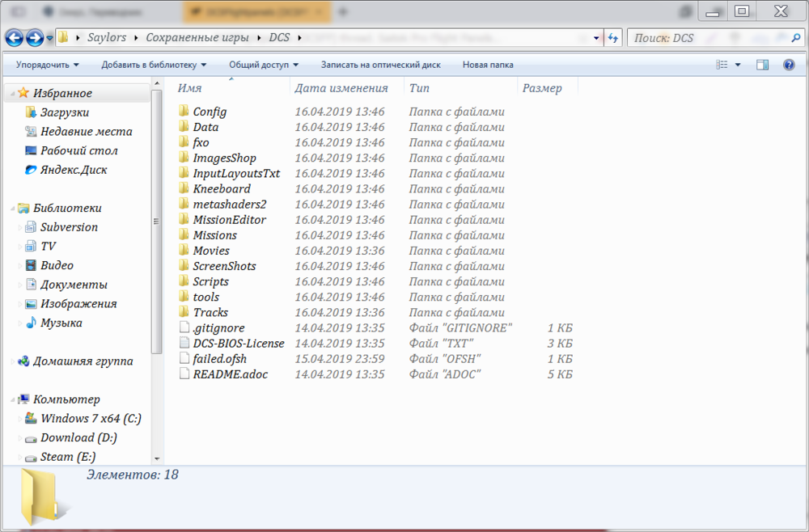Select the Missions folder
Viewport: 809px width, 532px height.
pyautogui.click(x=208, y=234)
